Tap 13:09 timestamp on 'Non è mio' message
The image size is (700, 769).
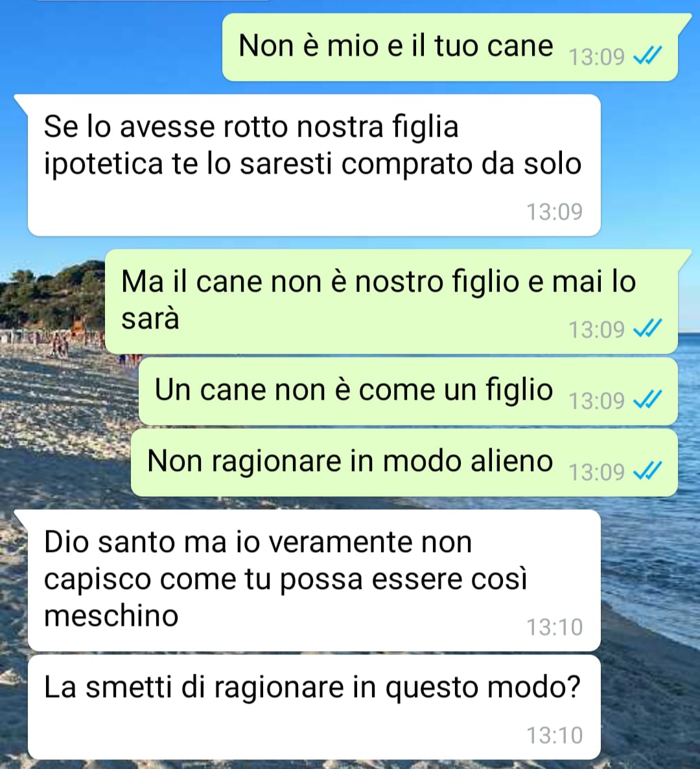point(596,57)
